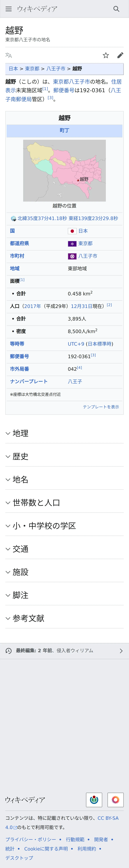Viewport: 129px width, 868px height.
Task: Click the Powered by MediaWiki badge
Action: (115, 800)
